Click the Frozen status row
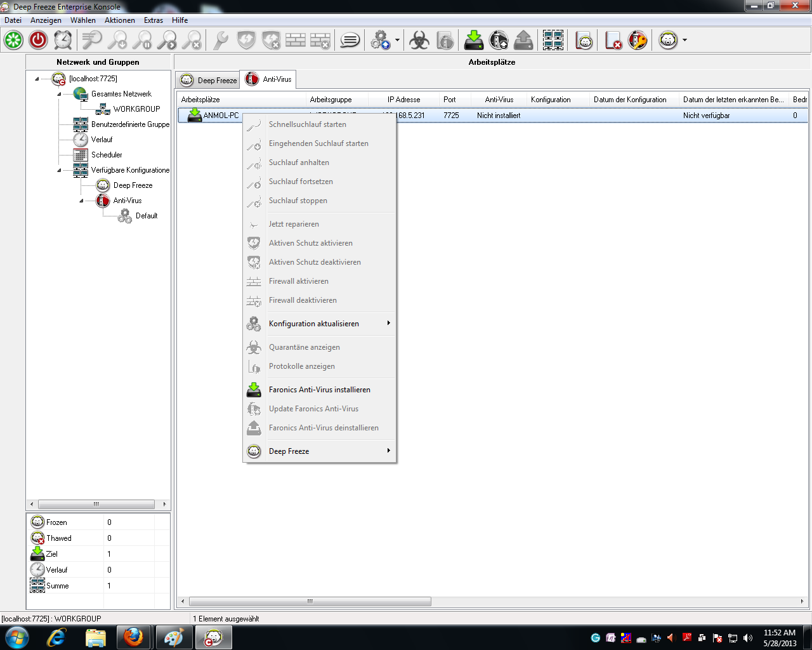The width and height of the screenshot is (812, 650). pyautogui.click(x=98, y=522)
